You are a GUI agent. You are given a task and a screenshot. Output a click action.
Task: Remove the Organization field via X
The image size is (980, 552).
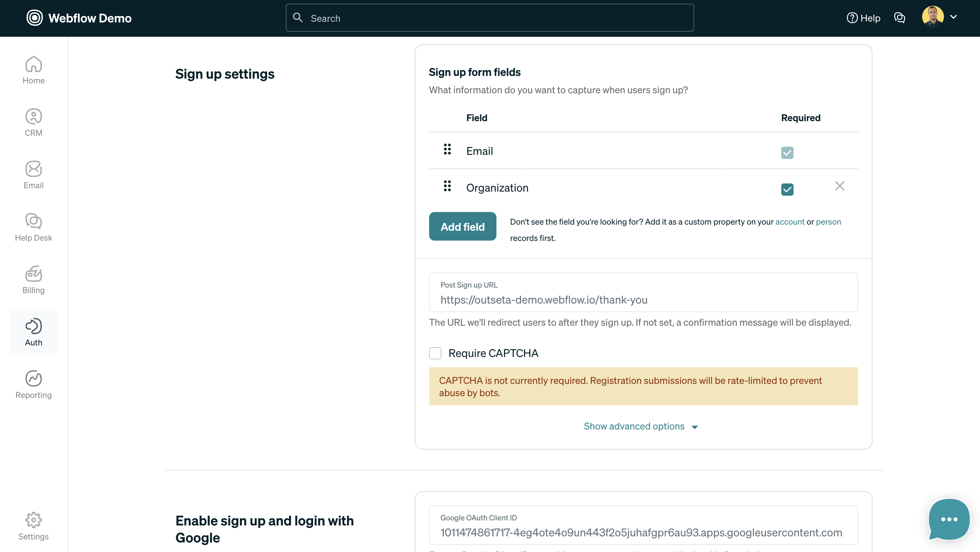point(839,186)
